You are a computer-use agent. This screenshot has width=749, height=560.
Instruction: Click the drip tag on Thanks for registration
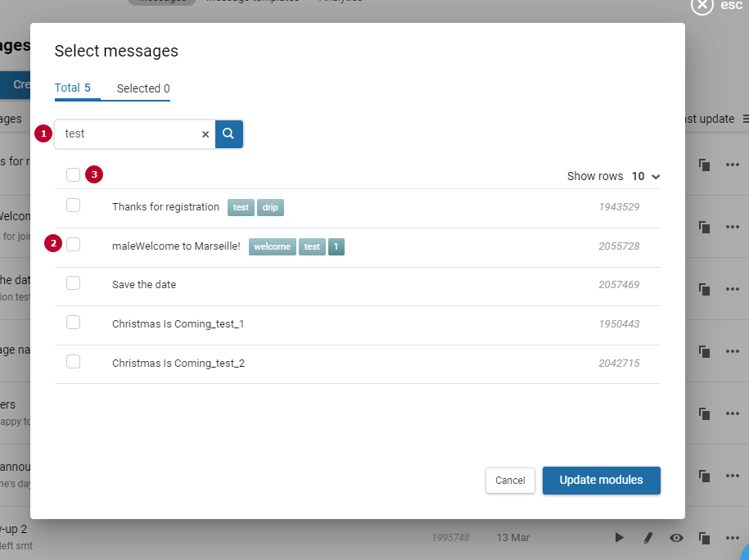270,207
